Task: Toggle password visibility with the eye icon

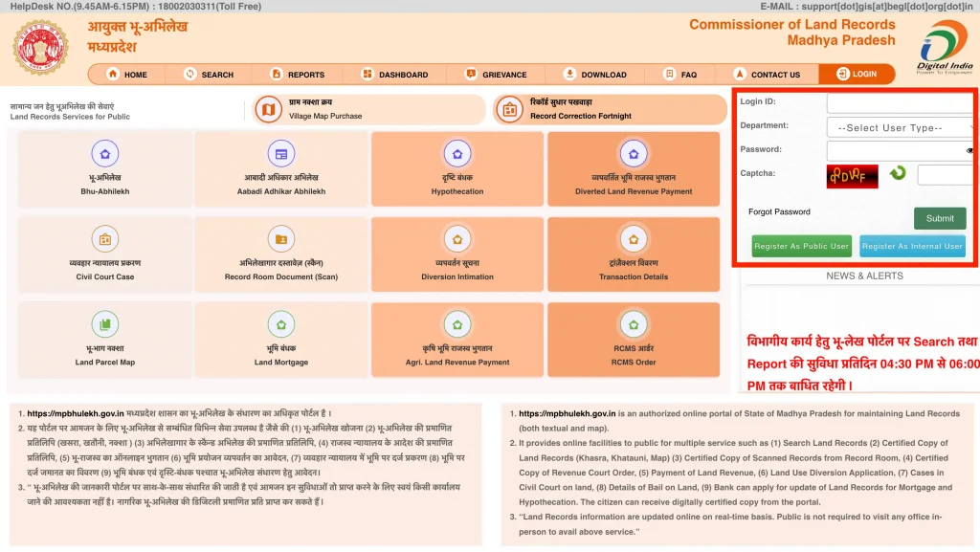Action: pos(971,150)
